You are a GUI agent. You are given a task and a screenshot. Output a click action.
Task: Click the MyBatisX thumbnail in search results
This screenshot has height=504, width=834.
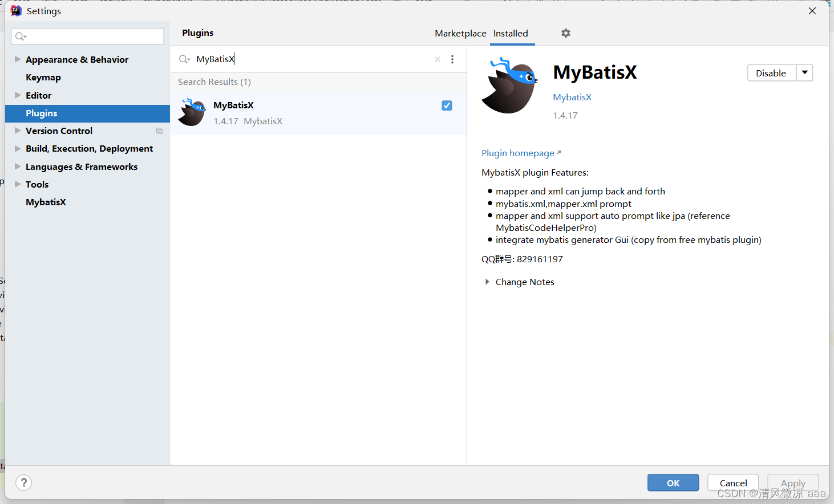tap(192, 112)
